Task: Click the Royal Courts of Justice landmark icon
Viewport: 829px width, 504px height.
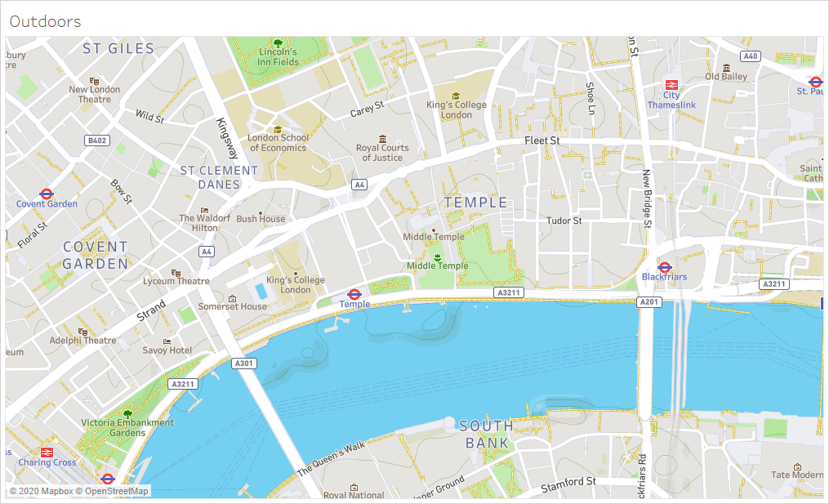Action: pyautogui.click(x=382, y=138)
